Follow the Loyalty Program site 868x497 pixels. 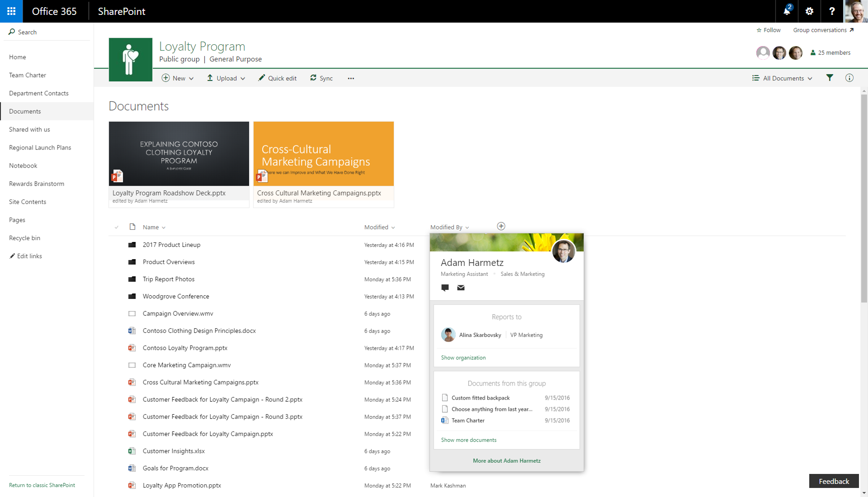pos(768,30)
